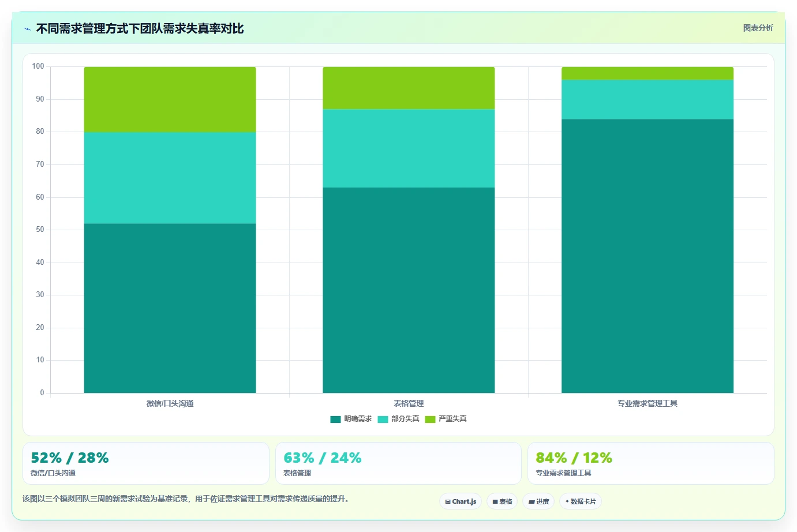
Task: Click the y-axis value 100
Action: (38, 66)
